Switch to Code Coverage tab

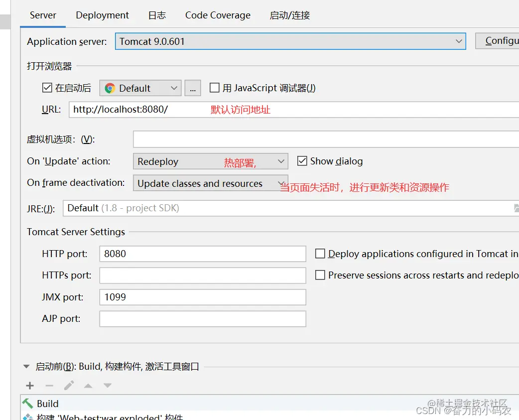point(218,15)
